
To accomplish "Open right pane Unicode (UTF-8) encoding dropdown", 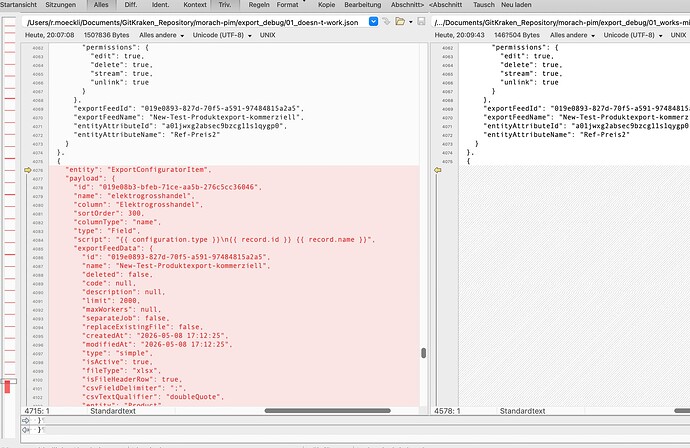I will click(x=633, y=35).
